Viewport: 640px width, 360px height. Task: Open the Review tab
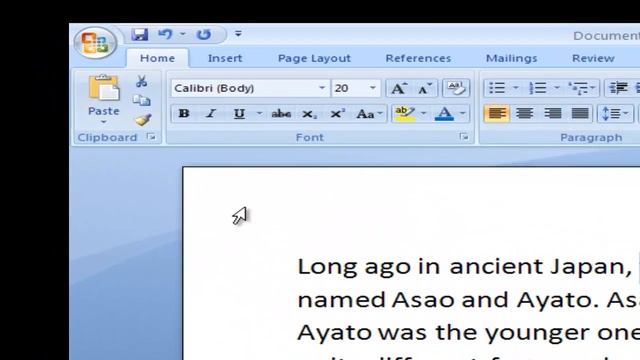(x=593, y=58)
